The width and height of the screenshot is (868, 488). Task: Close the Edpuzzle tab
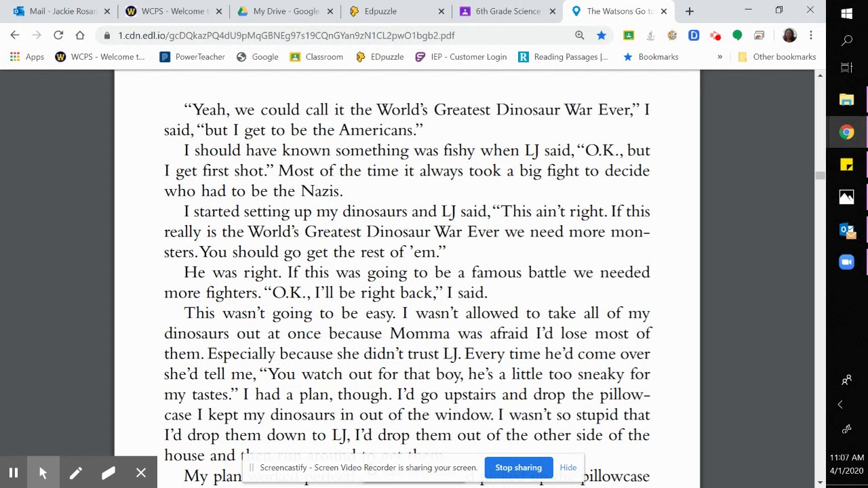(441, 12)
